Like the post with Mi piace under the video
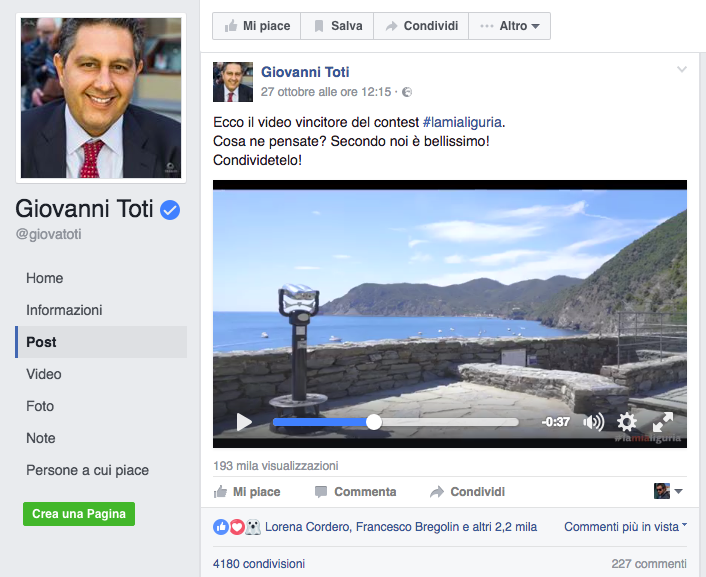The width and height of the screenshot is (706, 577). tap(247, 492)
